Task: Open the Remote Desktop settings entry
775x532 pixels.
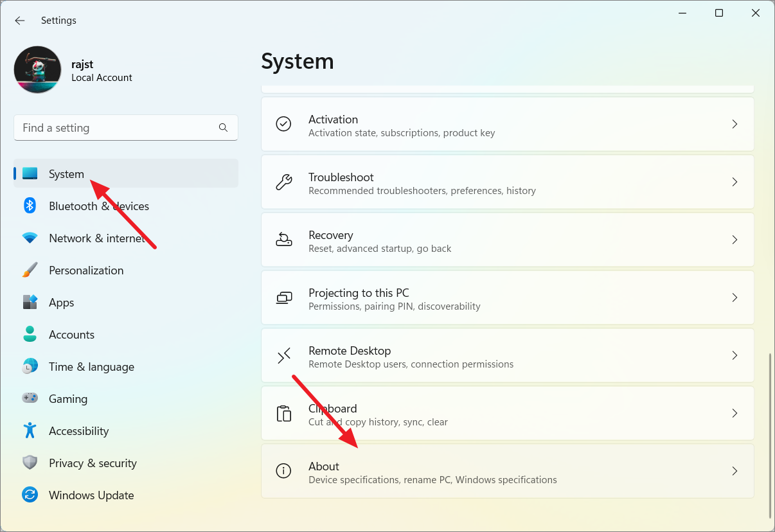Action: click(x=508, y=355)
